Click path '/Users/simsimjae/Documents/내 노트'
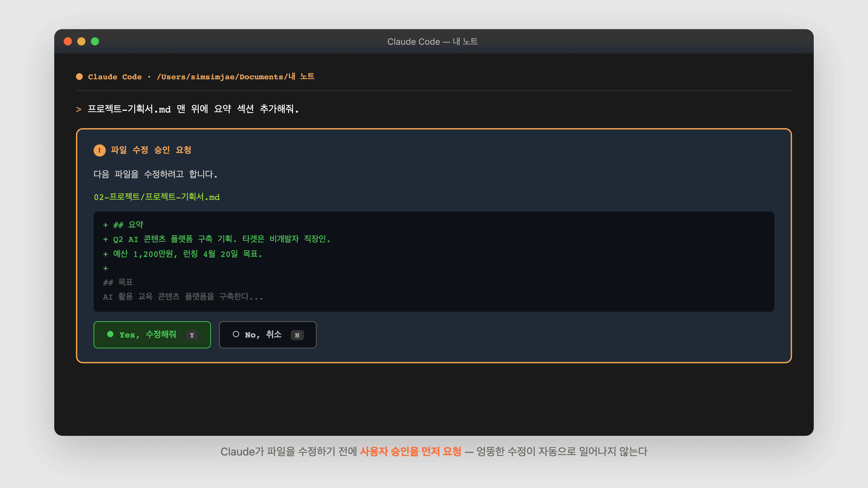The width and height of the screenshot is (868, 488). click(x=236, y=76)
